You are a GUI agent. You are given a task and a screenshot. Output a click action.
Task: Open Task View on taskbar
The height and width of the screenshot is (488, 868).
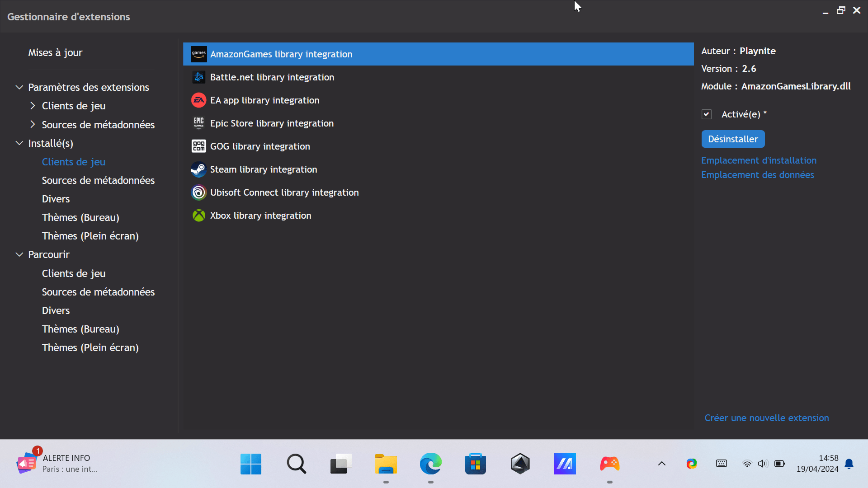(x=341, y=464)
